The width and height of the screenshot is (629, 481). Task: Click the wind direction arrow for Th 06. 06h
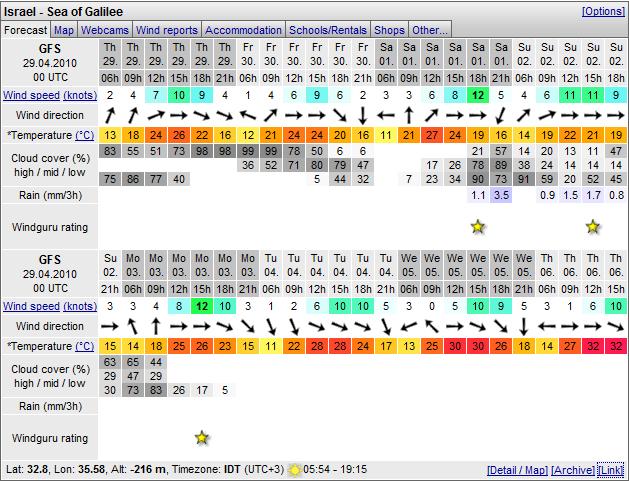click(547, 327)
